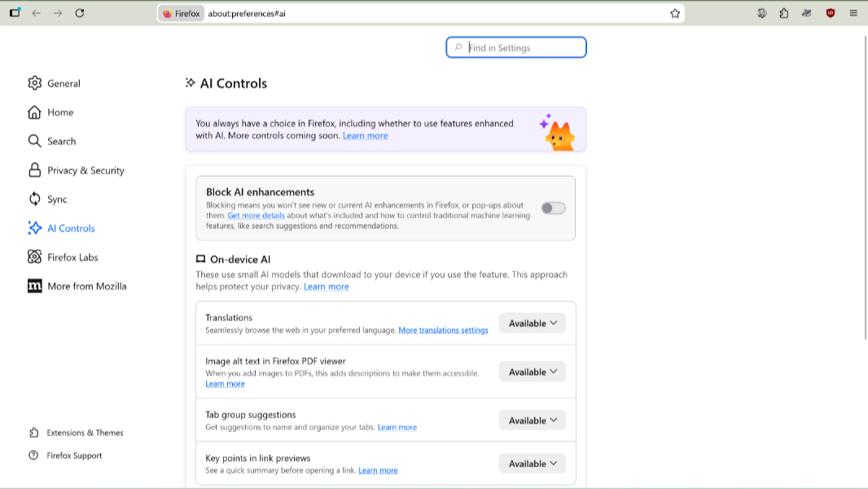Viewport: 868px width, 489px height.
Task: Click the Mozilla 'm' logo icon
Action: [x=34, y=286]
